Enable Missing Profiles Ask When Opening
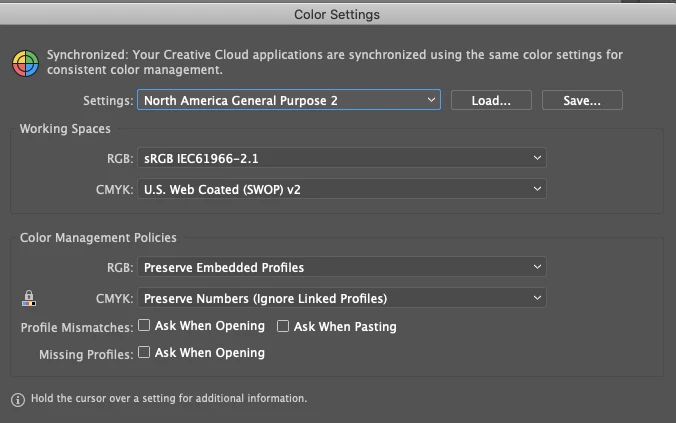The width and height of the screenshot is (676, 423). pos(145,352)
